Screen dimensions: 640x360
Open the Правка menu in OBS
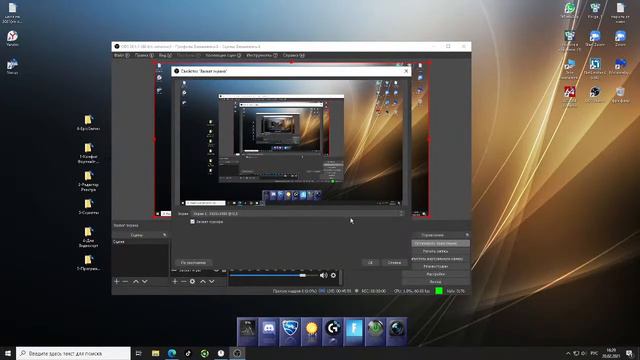(144, 55)
